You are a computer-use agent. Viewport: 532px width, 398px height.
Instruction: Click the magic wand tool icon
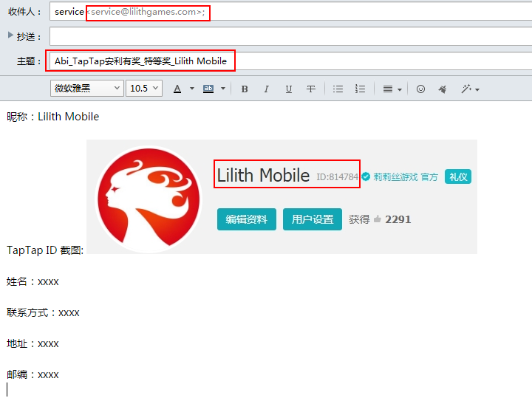466,89
